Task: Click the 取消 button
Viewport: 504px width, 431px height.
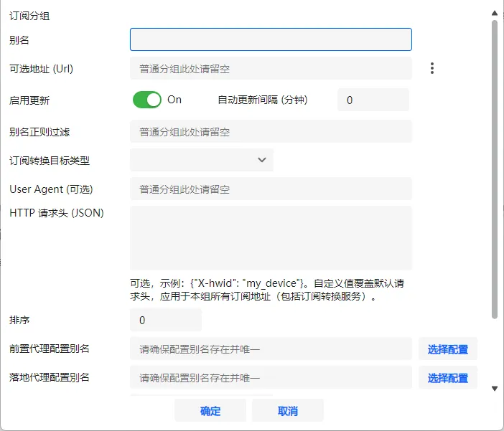Action: point(288,411)
